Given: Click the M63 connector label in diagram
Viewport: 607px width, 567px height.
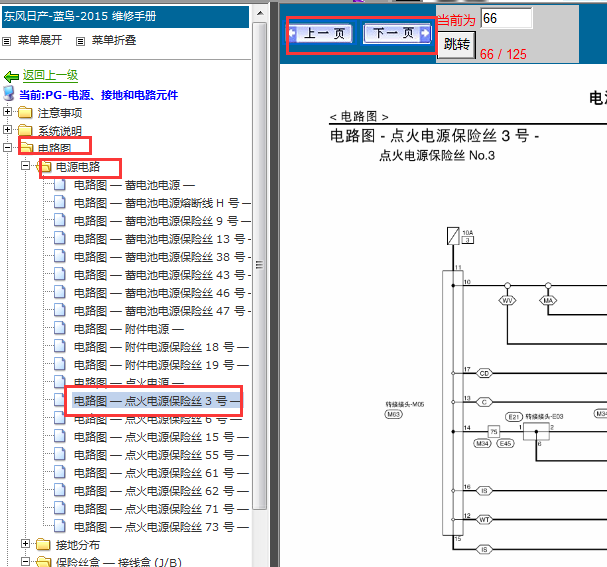Looking at the screenshot, I should [x=394, y=415].
